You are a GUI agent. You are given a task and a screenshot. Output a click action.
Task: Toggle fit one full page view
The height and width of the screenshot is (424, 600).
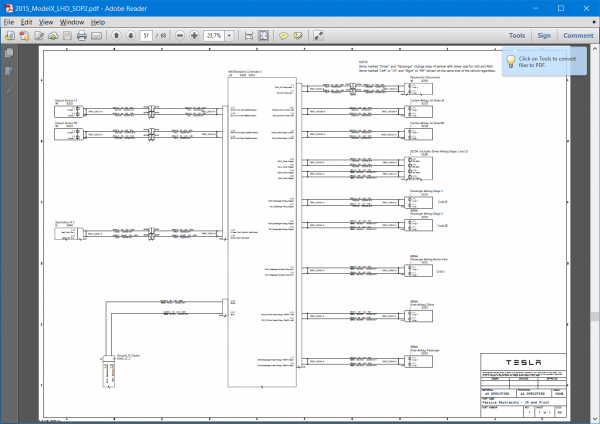[x=264, y=36]
